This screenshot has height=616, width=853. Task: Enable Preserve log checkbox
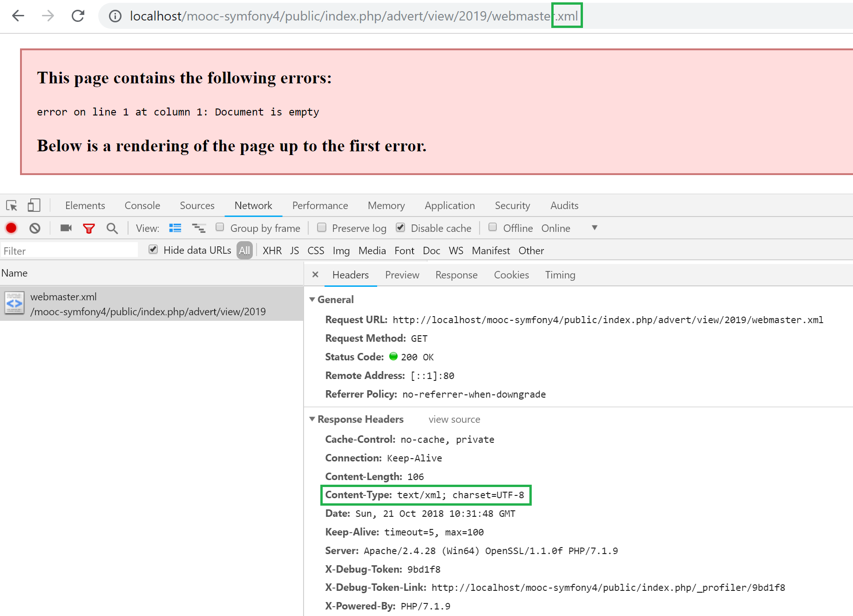click(x=321, y=227)
